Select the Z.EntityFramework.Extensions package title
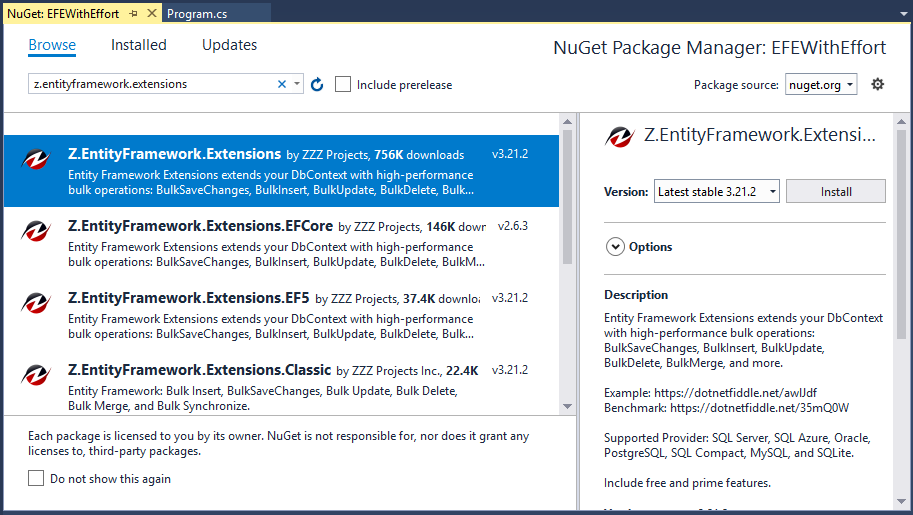 click(x=175, y=154)
